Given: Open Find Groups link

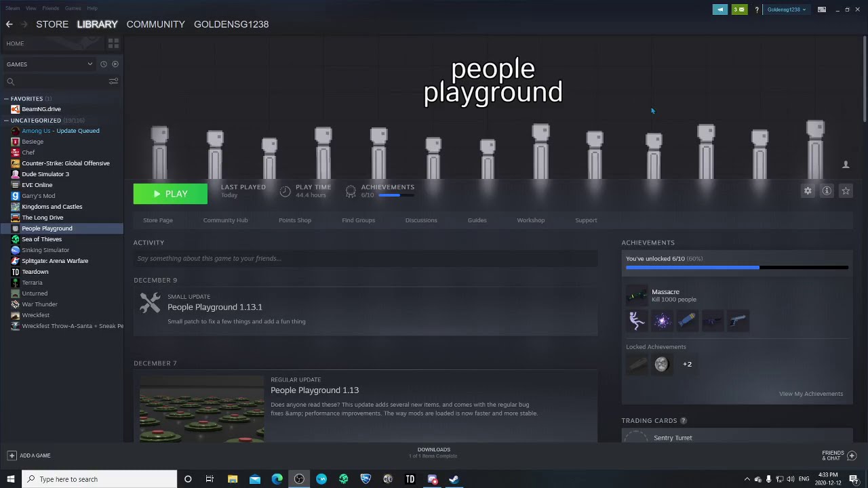Looking at the screenshot, I should pos(359,220).
